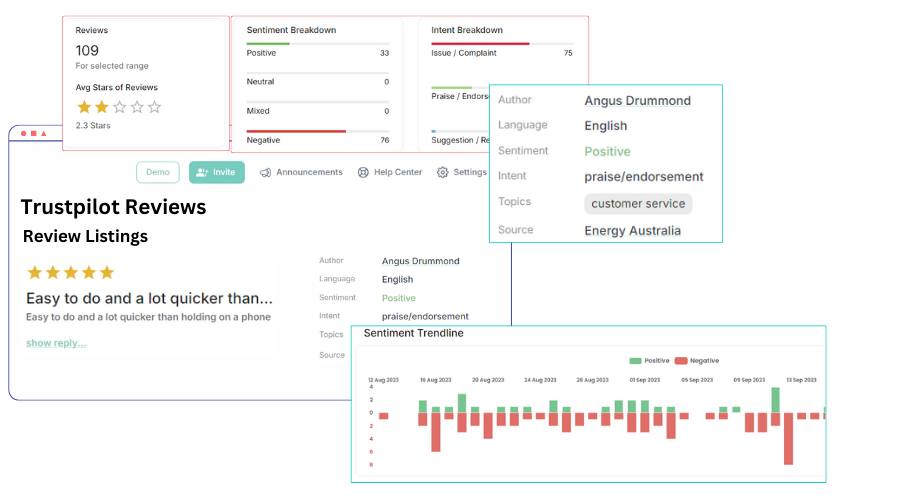Click 'praise/endorsement' in the enlarged detail card
This screenshot has height=500, width=900.
pyautogui.click(x=643, y=177)
